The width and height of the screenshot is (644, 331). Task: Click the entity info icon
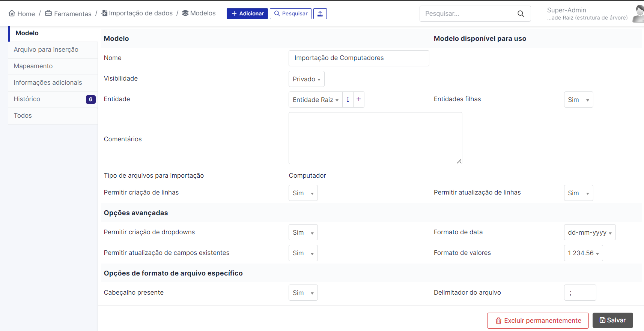pos(348,100)
